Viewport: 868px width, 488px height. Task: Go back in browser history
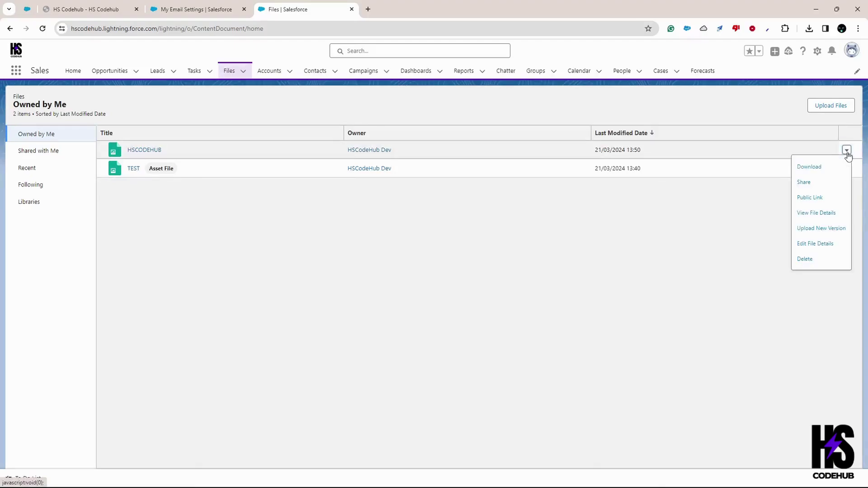(x=10, y=29)
